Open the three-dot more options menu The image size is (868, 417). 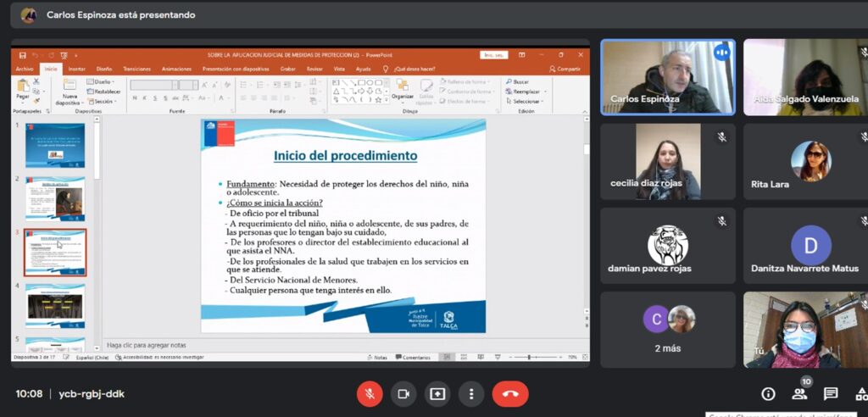[470, 393]
